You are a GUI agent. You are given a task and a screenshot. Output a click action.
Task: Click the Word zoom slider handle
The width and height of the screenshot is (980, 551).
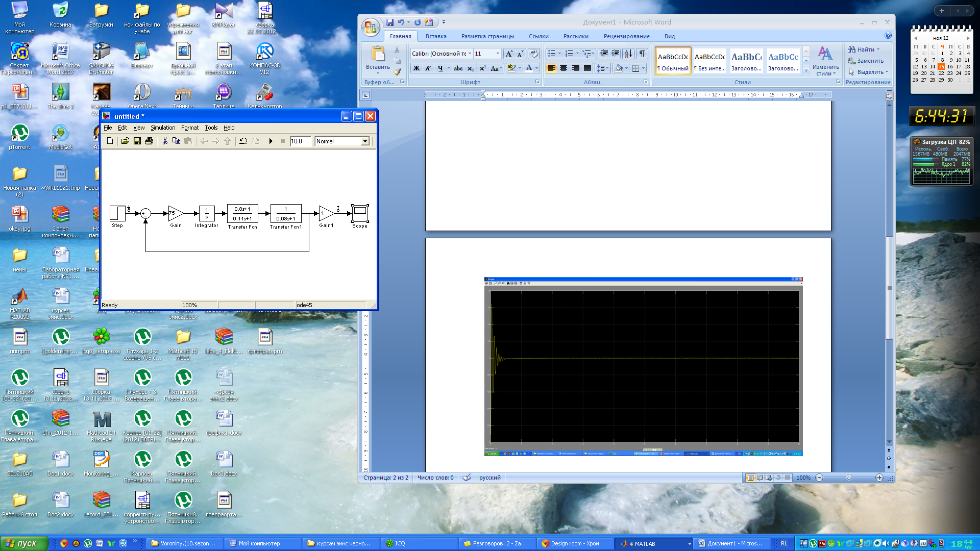click(849, 478)
